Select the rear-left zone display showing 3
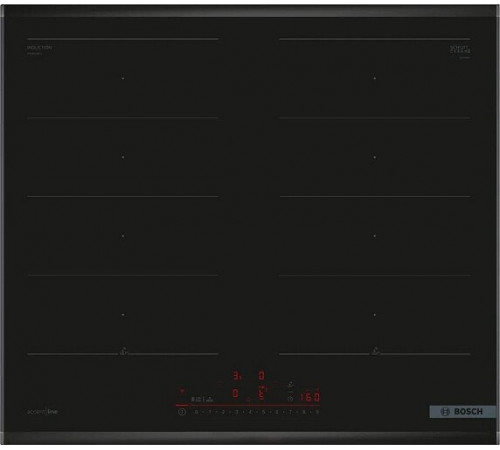The height and width of the screenshot is (450, 500). tap(237, 376)
